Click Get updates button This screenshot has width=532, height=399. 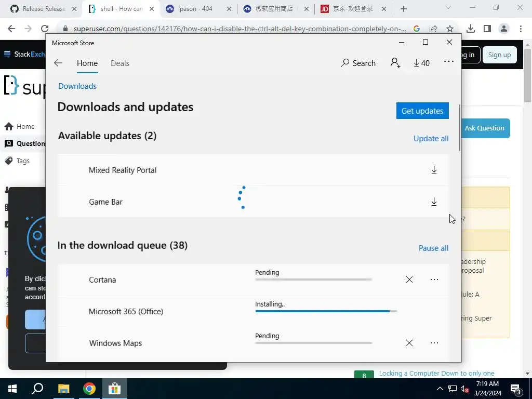(422, 111)
